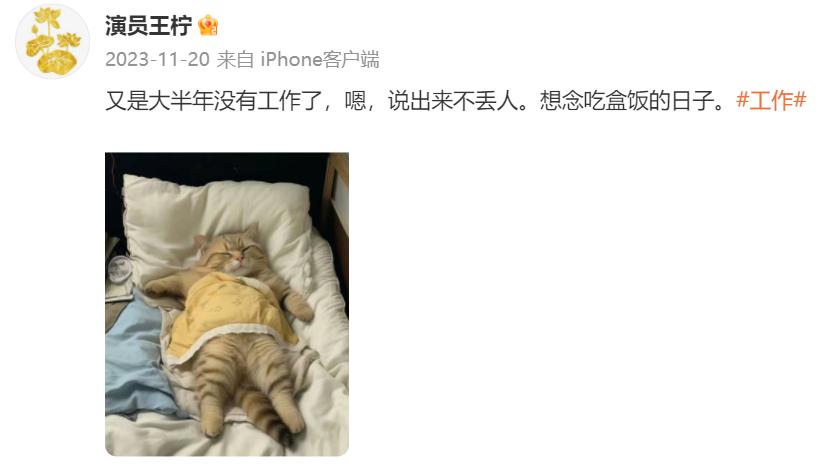822x467 pixels.
Task: Click the cat's outstretched front paw
Action: pos(160,288)
